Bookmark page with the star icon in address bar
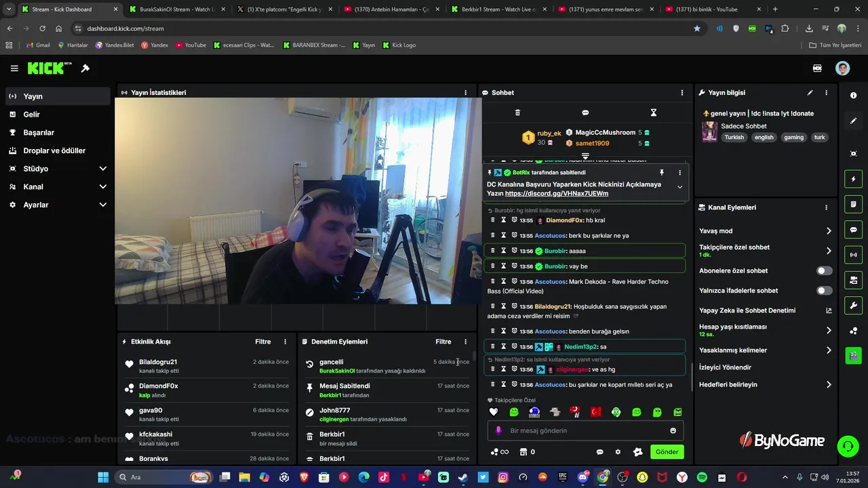Screen dimensions: 868x488 [696, 28]
